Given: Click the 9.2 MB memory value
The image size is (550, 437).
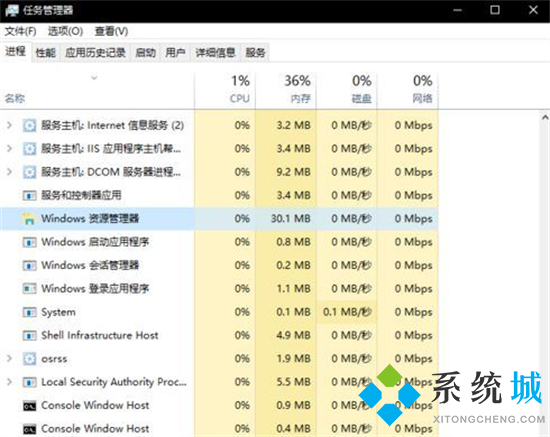Looking at the screenshot, I should coord(293,172).
